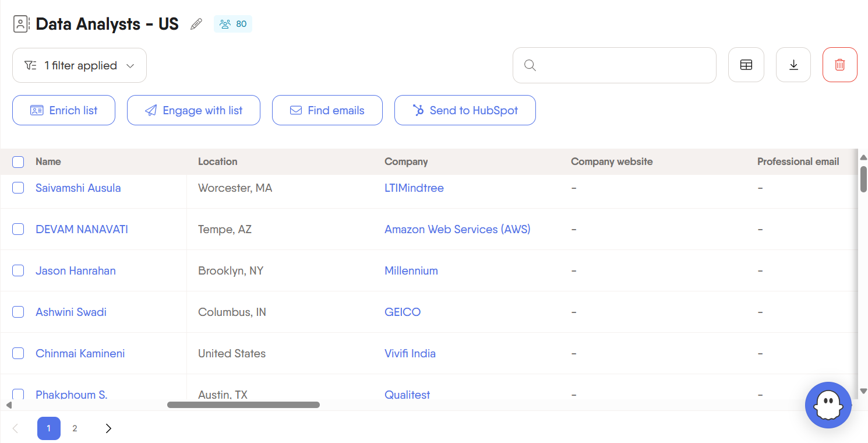Click the Enrich list button
868x443 pixels.
63,110
